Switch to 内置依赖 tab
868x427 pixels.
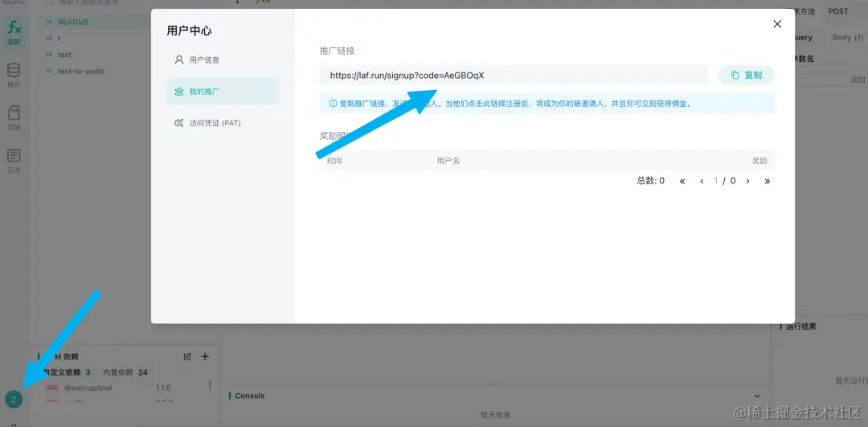click(125, 372)
